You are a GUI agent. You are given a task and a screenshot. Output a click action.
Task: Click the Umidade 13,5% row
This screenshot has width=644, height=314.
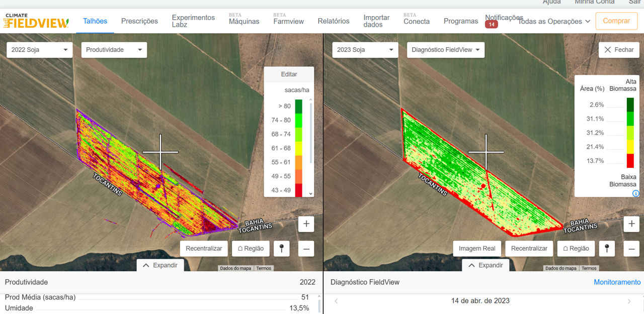[x=157, y=308]
